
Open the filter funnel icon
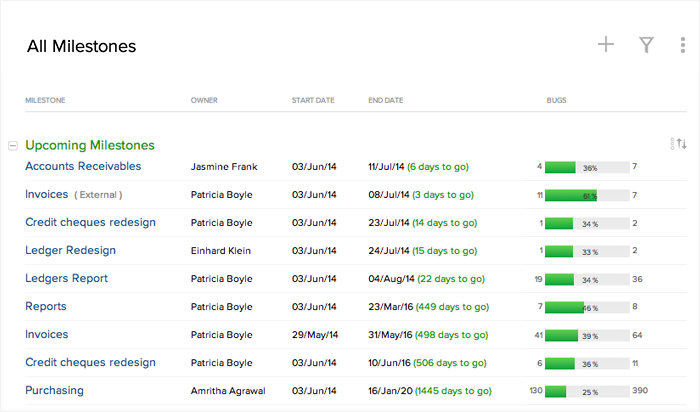pyautogui.click(x=647, y=44)
